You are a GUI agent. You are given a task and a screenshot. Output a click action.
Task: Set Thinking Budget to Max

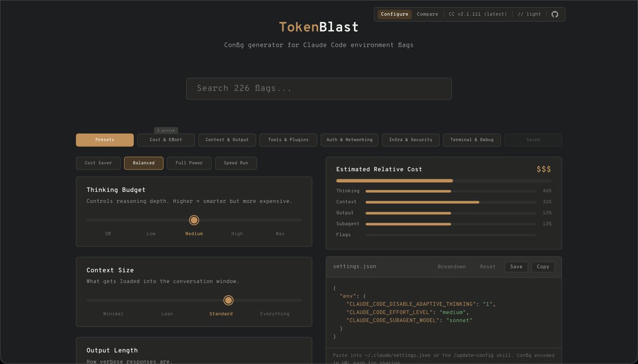pos(280,234)
